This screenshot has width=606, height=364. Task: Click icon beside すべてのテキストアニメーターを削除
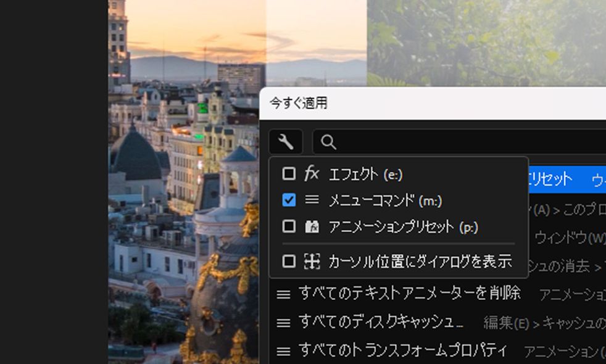[x=283, y=294]
